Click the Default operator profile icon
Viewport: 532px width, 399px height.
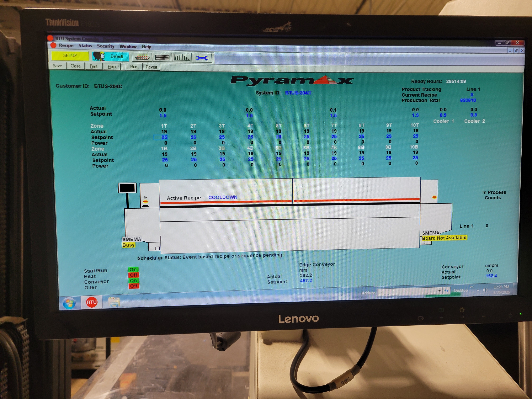coord(110,56)
